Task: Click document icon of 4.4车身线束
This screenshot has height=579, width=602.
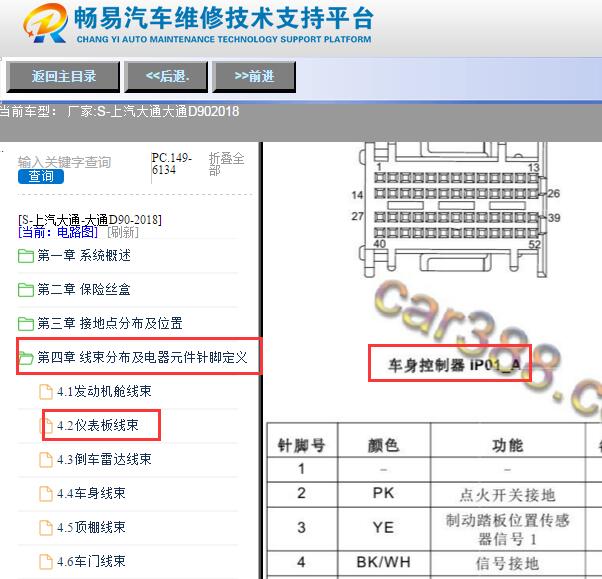Action: point(46,494)
